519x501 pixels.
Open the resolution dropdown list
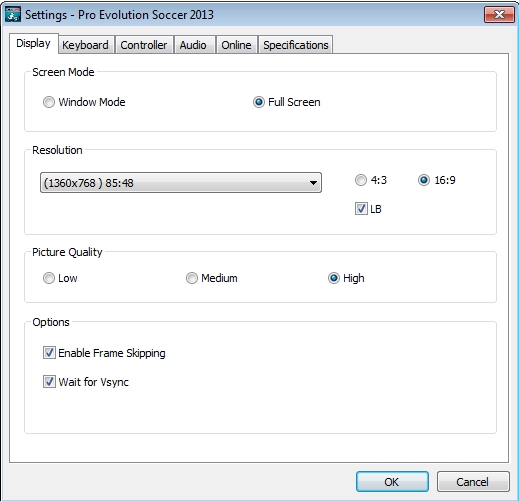pyautogui.click(x=181, y=183)
